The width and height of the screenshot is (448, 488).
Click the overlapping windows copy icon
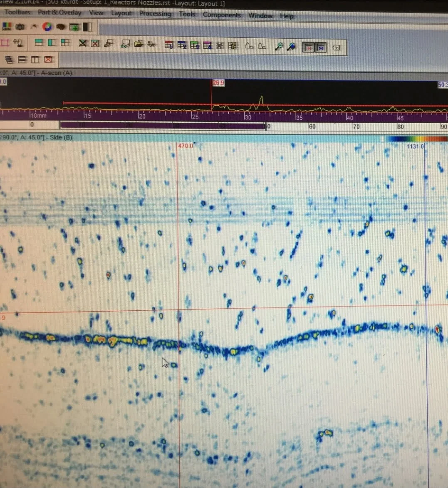[109, 43]
